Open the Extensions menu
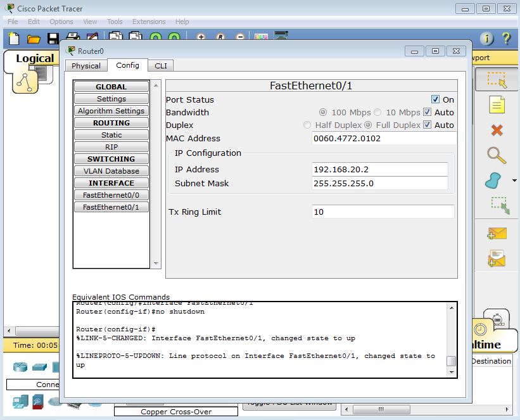The image size is (520, 420). (x=149, y=22)
